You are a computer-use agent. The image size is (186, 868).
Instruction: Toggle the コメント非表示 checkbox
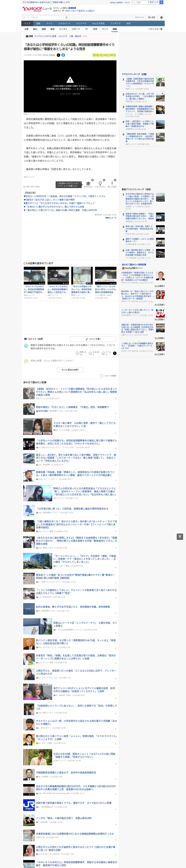pos(102,376)
